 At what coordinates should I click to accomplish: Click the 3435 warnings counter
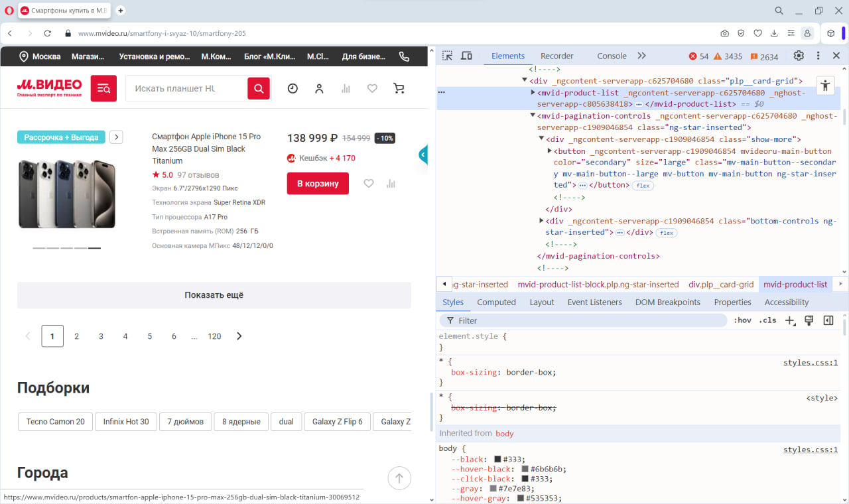[x=728, y=56]
